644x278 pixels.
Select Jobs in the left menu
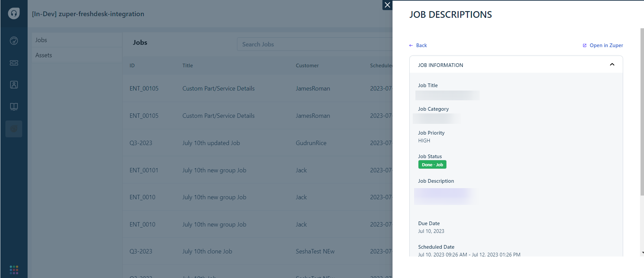[x=41, y=40]
